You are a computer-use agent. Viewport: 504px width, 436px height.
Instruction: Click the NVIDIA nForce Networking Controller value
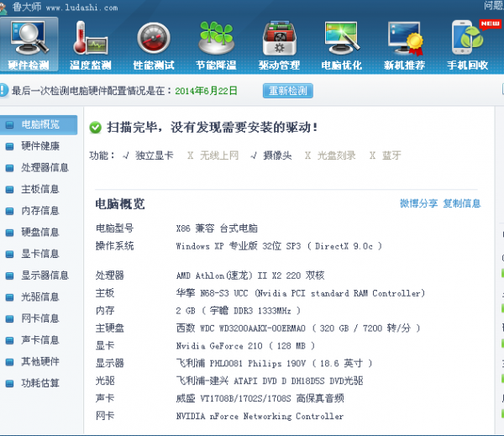tap(260, 417)
